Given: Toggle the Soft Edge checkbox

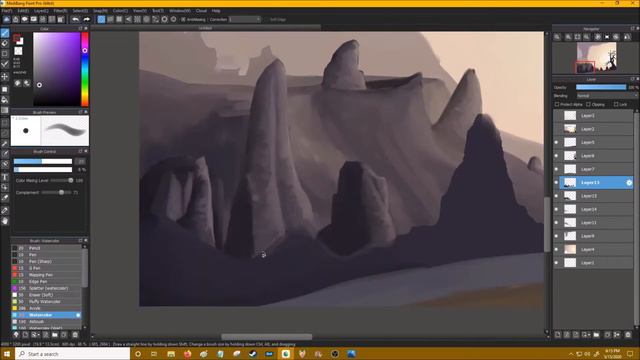Looking at the screenshot, I should click(266, 19).
